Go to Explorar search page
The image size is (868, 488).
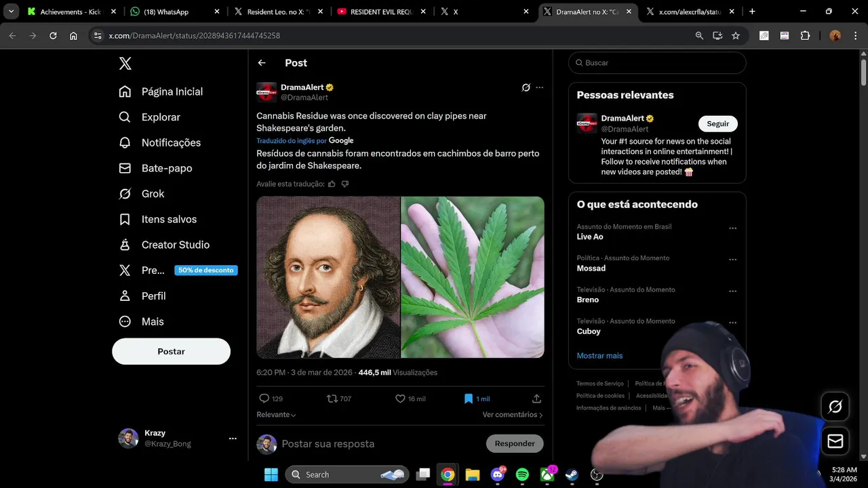[x=149, y=117]
